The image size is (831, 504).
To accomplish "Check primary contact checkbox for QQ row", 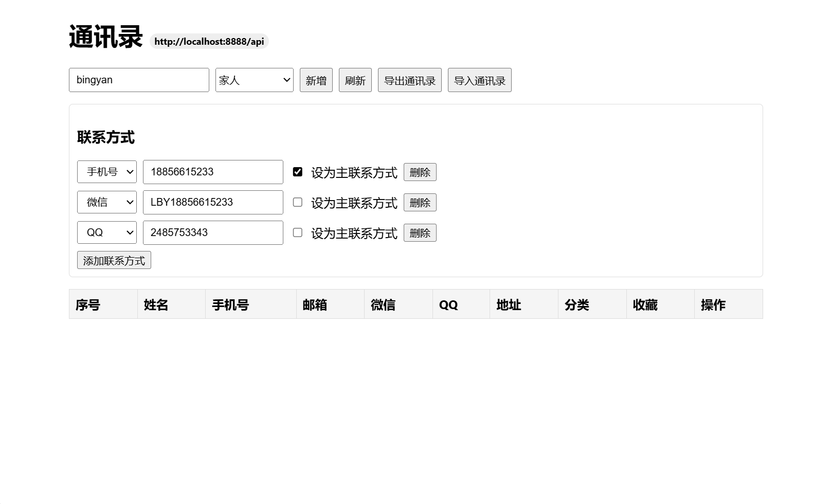I will pos(298,232).
